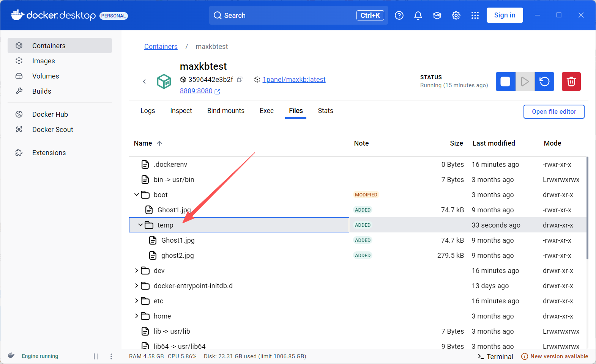Click the Docker Hub sidebar icon
Image resolution: width=596 pixels, height=364 pixels.
pos(19,114)
